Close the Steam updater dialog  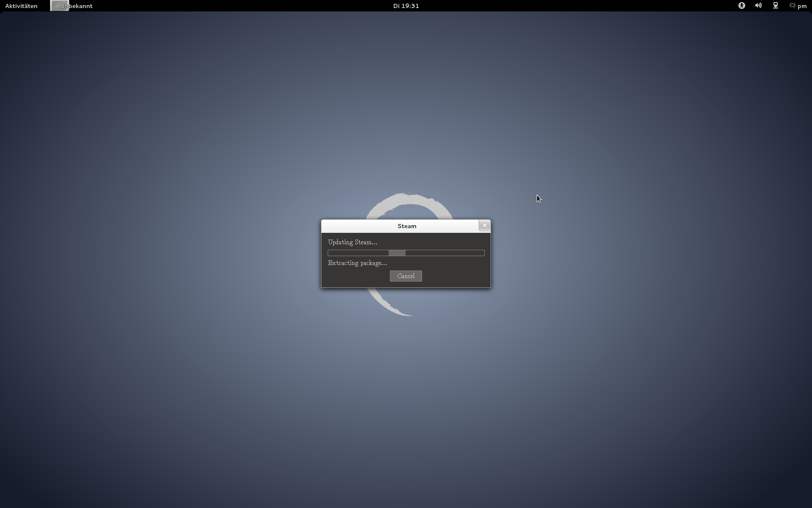[484, 226]
